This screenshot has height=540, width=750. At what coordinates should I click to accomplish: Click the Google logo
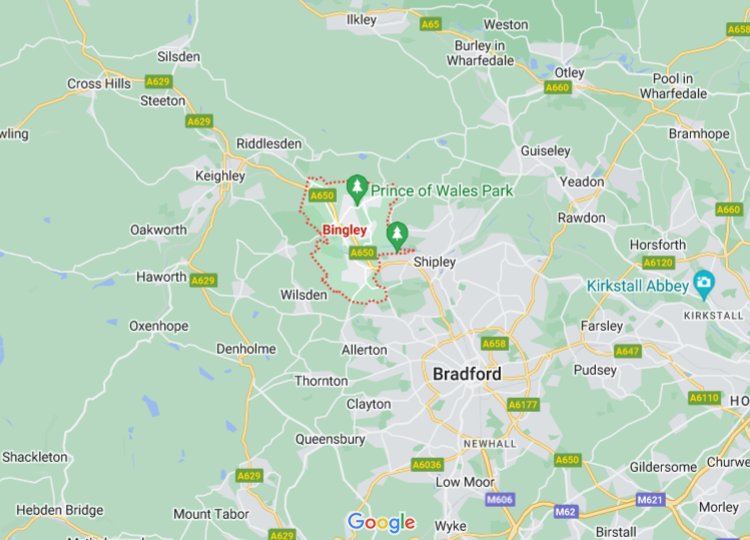tap(381, 523)
